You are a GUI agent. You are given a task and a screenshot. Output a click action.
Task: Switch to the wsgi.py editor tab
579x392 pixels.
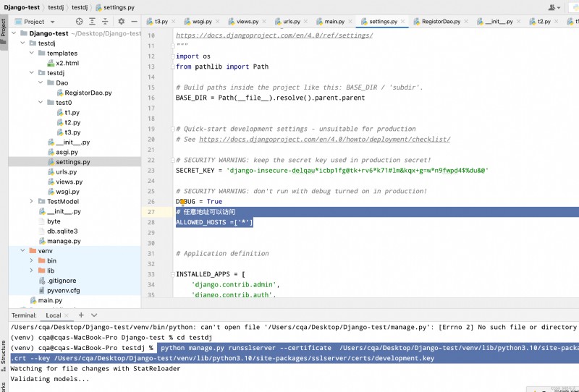pos(198,22)
